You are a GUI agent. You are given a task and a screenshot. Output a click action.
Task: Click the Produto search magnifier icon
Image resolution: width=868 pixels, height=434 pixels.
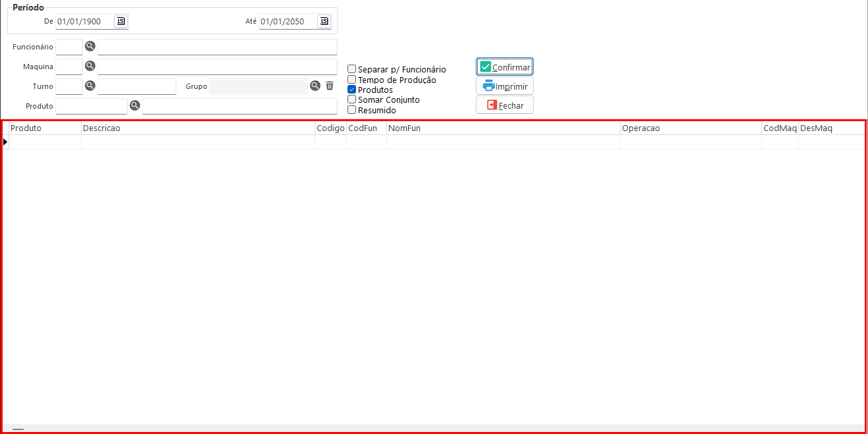click(x=135, y=105)
